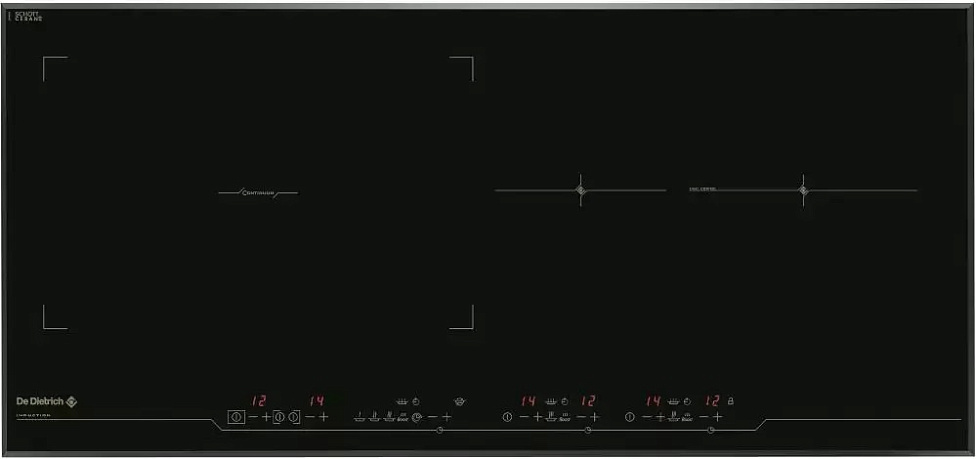The image size is (976, 459).
Task: Tap the padlock child-lock icon
Action: [731, 401]
